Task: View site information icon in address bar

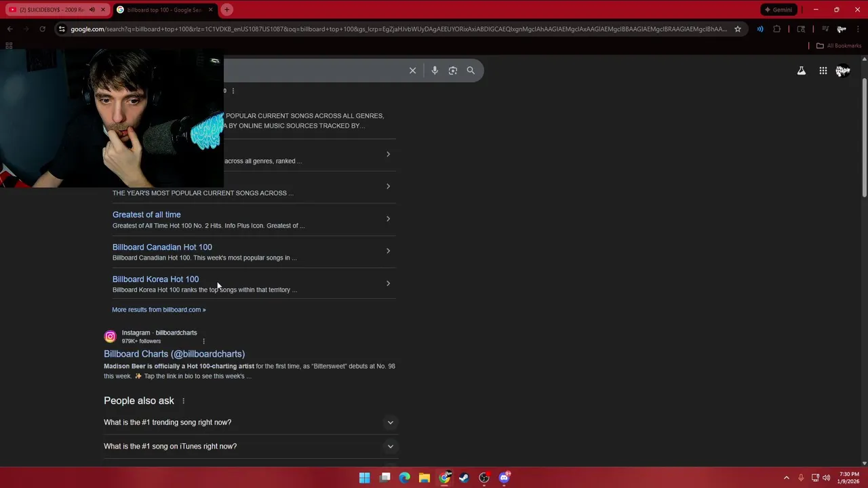Action: pos(62,29)
